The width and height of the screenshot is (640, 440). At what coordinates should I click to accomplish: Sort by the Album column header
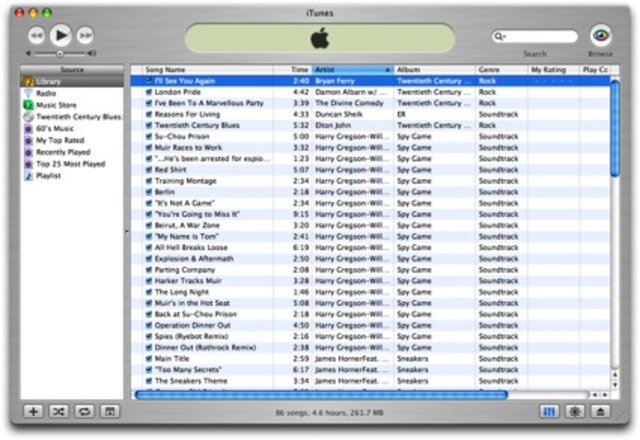(435, 70)
